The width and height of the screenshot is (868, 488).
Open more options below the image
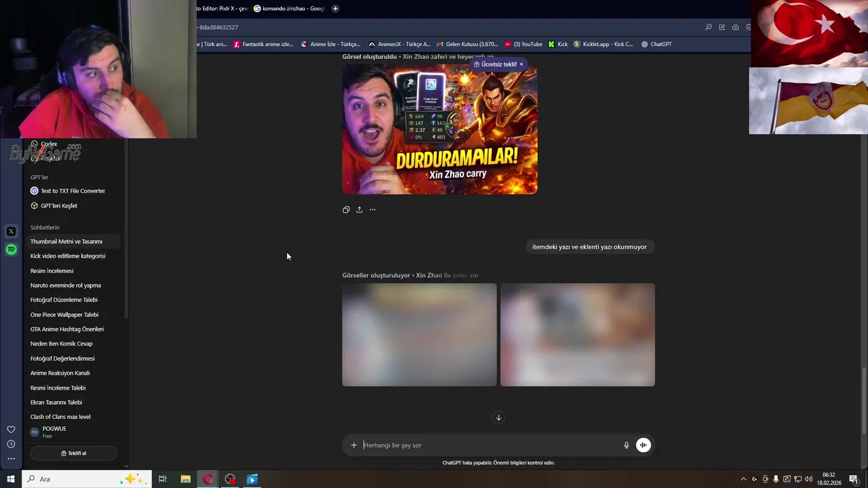[x=372, y=210]
